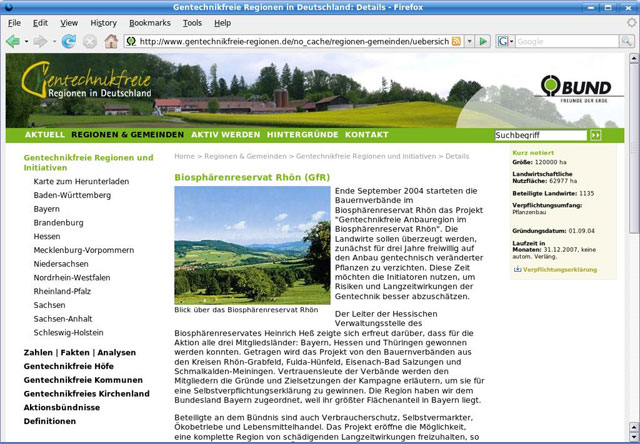Click the vertical scrollbar up arrow

coord(633,59)
